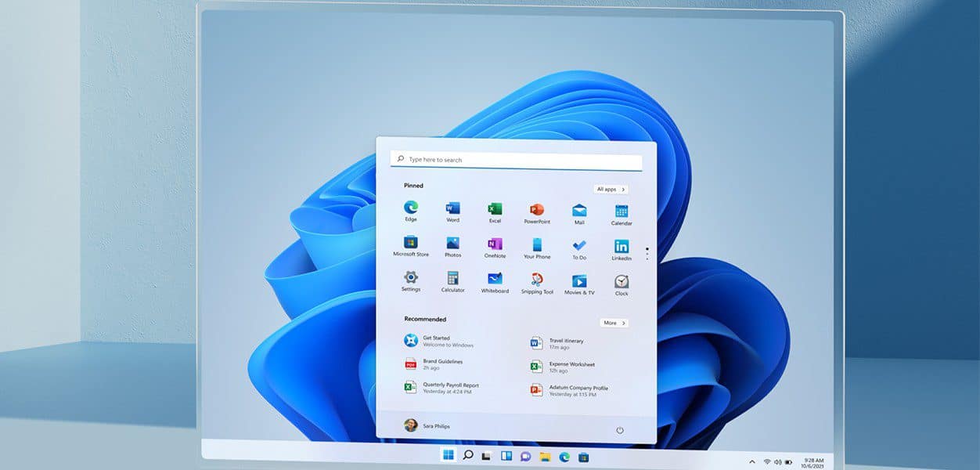Show more recommended items
This screenshot has width=980, height=470.
click(x=614, y=323)
